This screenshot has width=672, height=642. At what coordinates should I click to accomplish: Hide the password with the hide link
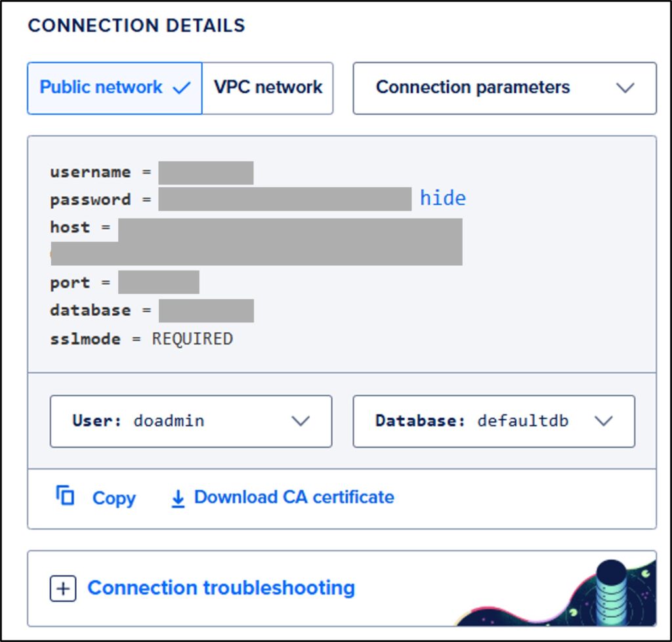443,198
